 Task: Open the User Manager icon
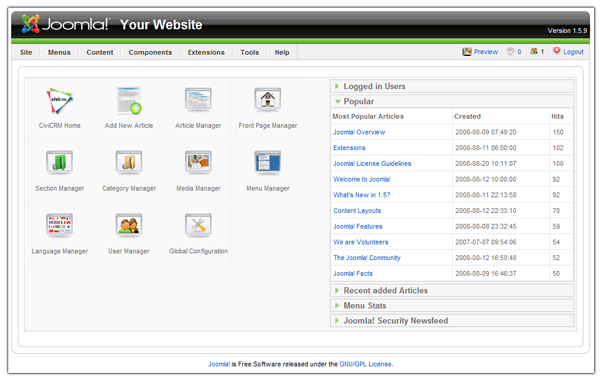pos(129,225)
